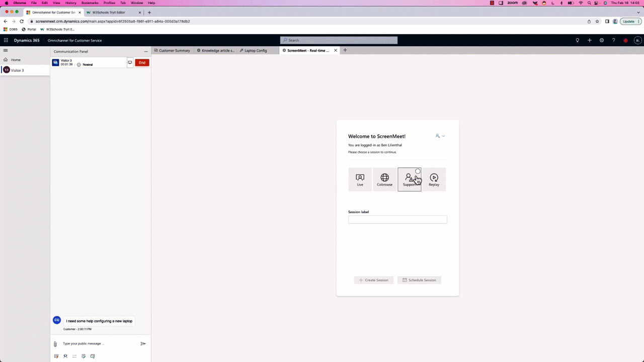Click the Chrome Update button

pyautogui.click(x=631, y=21)
